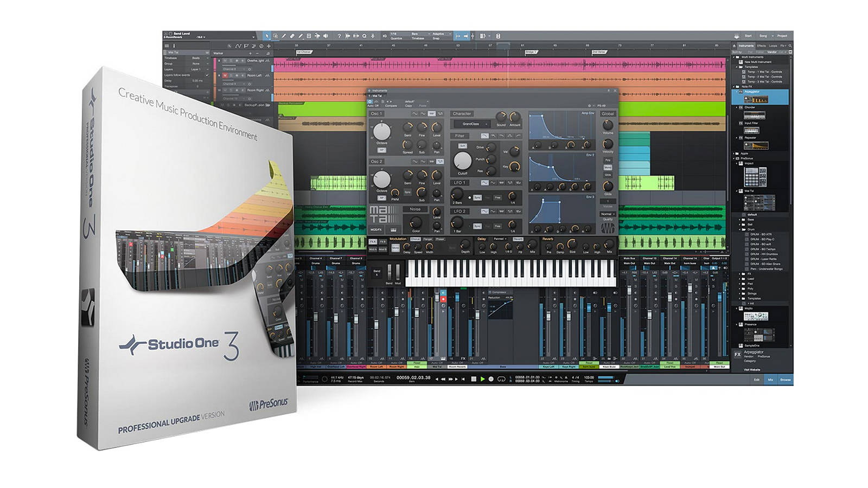Adjust the Mai Tai Osc 1 Octave knob
868x488 pixels.
(x=382, y=131)
